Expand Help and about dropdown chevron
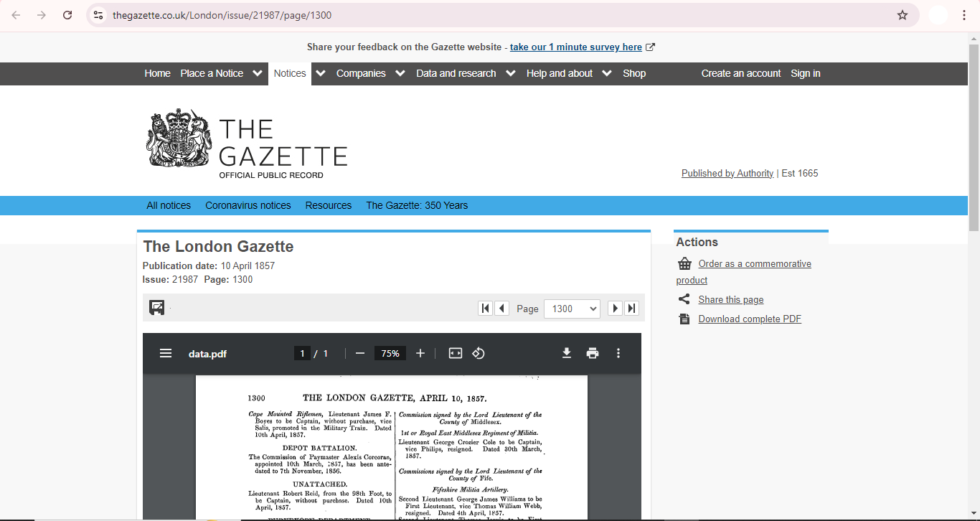 607,73
